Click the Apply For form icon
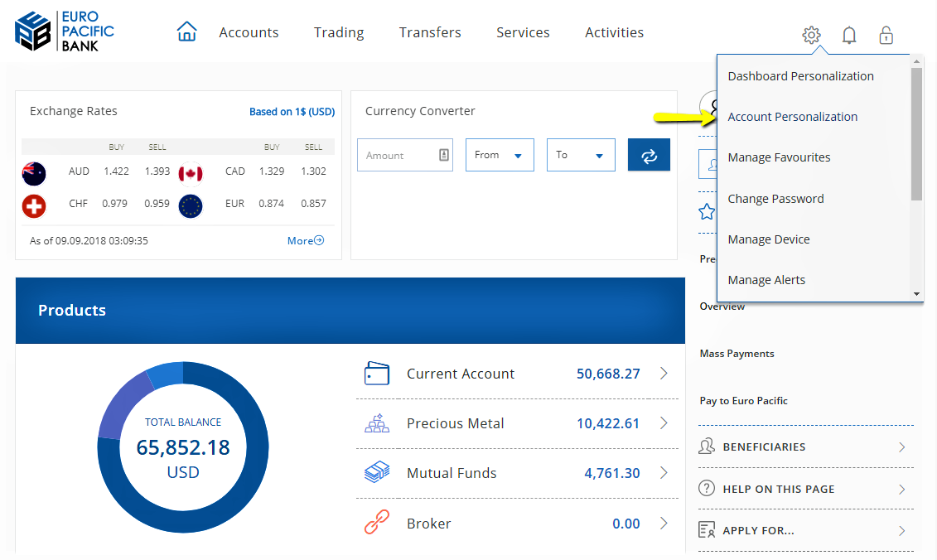The height and width of the screenshot is (560, 937). [x=707, y=529]
